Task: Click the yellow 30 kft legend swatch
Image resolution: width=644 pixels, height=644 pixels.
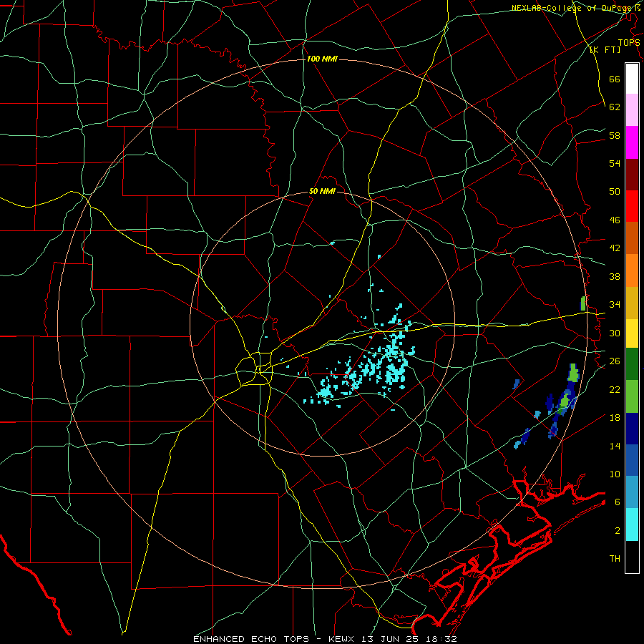Action: pyautogui.click(x=632, y=333)
